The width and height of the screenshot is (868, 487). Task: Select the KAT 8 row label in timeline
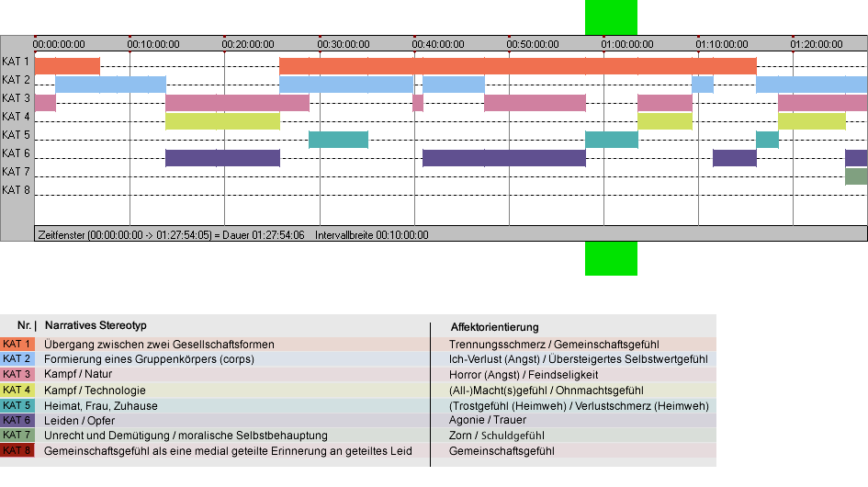click(16, 190)
